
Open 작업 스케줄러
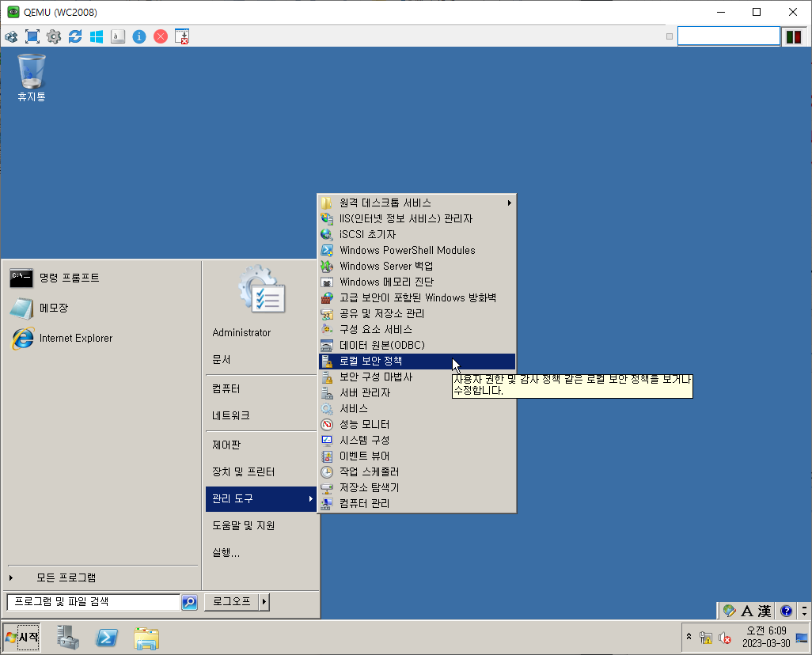(417, 471)
